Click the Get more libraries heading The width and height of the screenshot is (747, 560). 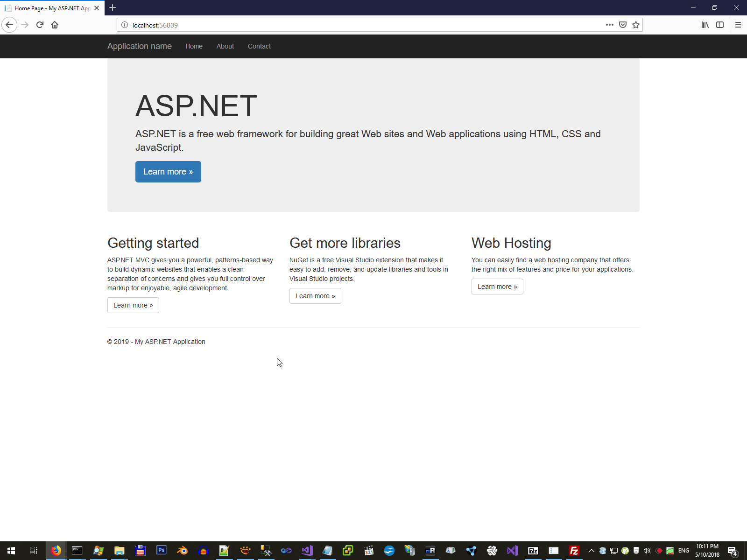(345, 243)
